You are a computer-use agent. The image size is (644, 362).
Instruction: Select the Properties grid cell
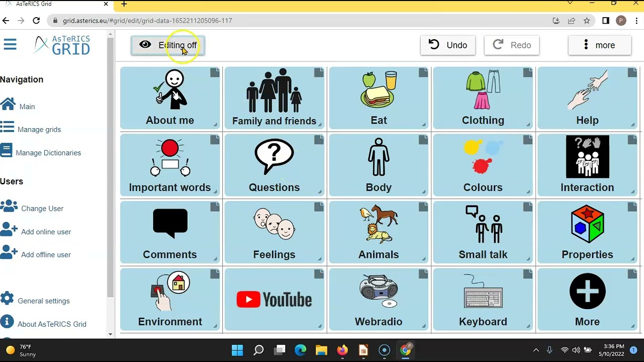[x=587, y=232]
